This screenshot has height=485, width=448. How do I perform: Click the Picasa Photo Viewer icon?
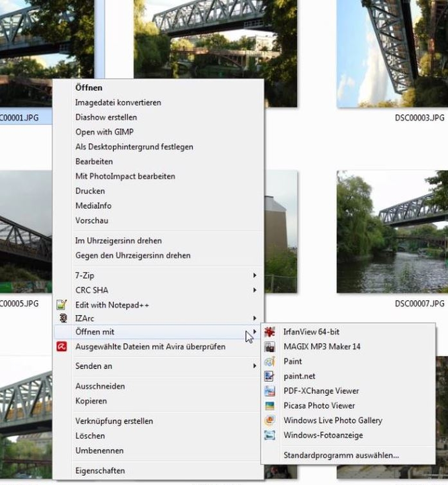(269, 405)
